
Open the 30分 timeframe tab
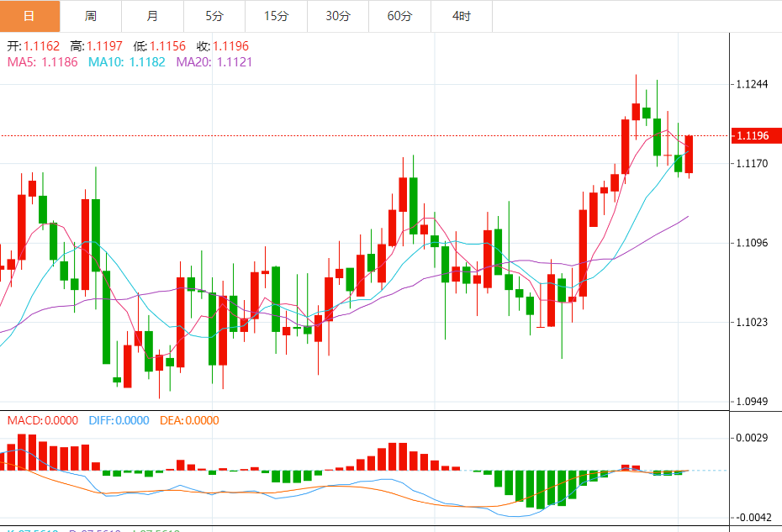click(x=338, y=16)
